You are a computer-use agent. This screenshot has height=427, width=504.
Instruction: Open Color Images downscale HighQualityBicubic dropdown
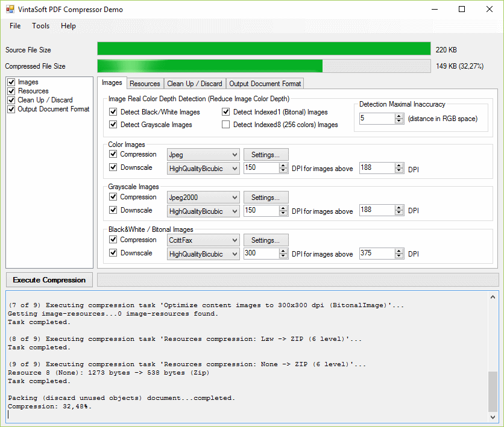coord(233,169)
